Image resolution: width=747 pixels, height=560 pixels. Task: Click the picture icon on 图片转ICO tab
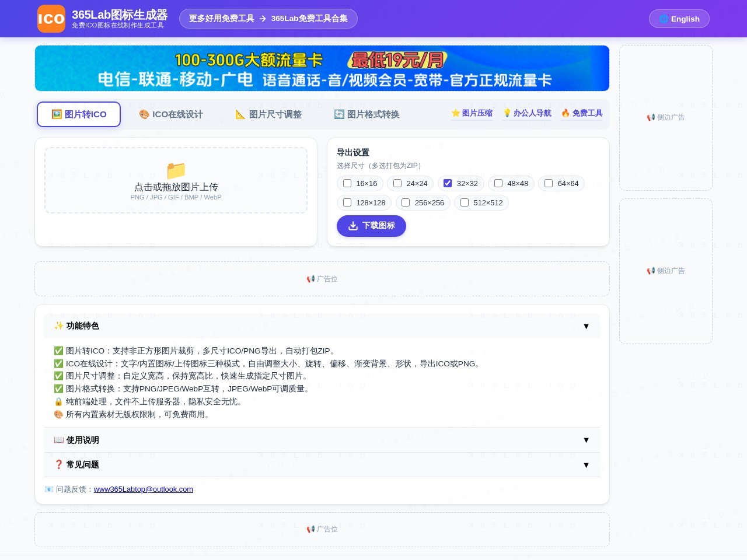[57, 114]
